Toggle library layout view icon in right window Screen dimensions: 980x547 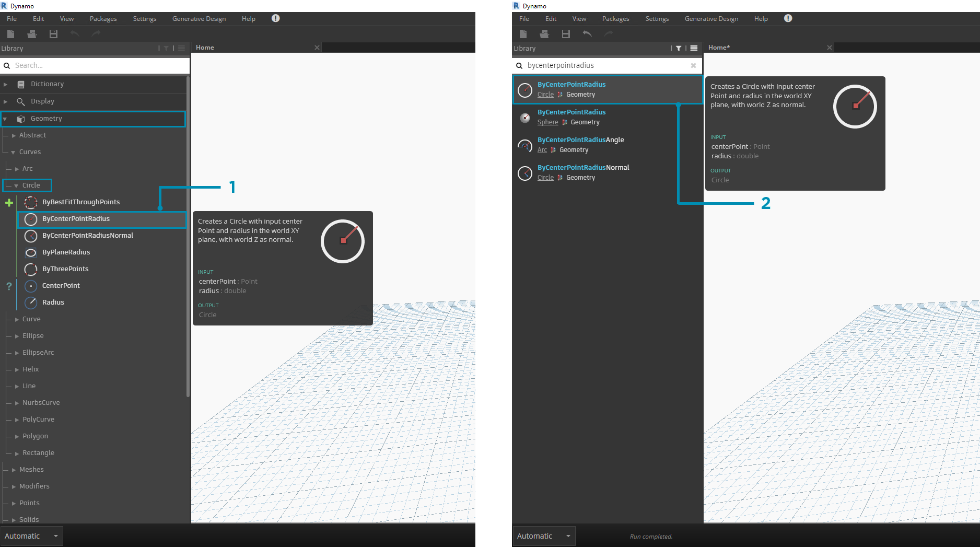[694, 48]
